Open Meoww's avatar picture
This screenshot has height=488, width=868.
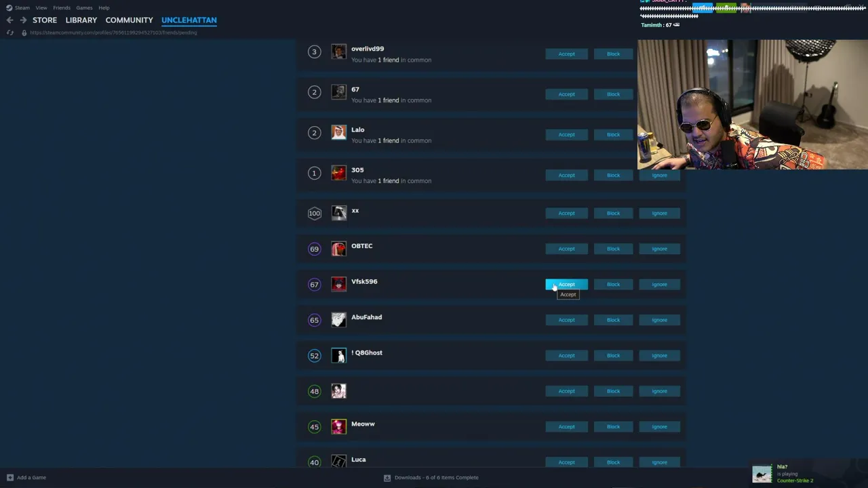coord(338,426)
